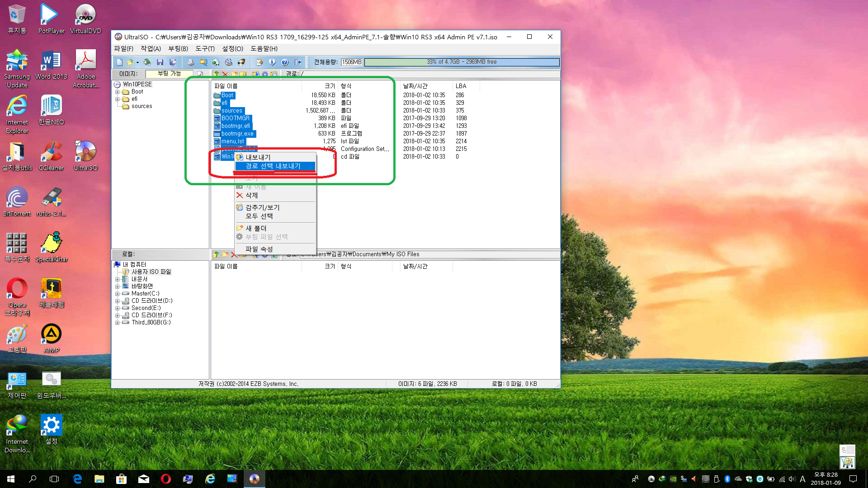Click the Make CD/DVD image drive icon
This screenshot has height=488, width=868.
[x=190, y=62]
